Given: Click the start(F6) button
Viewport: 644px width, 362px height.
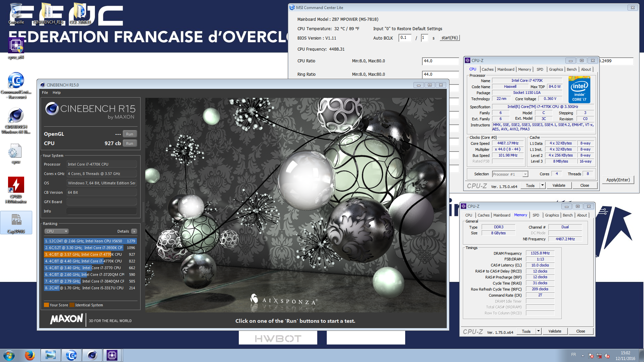Looking at the screenshot, I should coord(449,38).
